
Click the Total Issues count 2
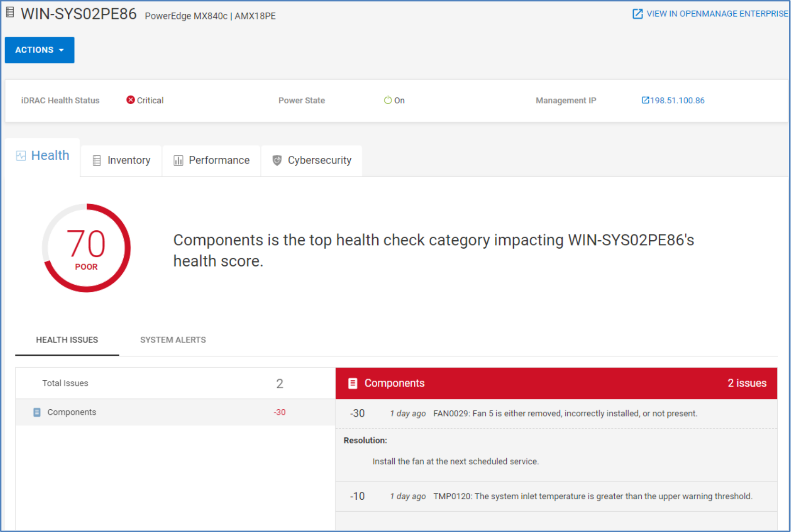pos(280,384)
